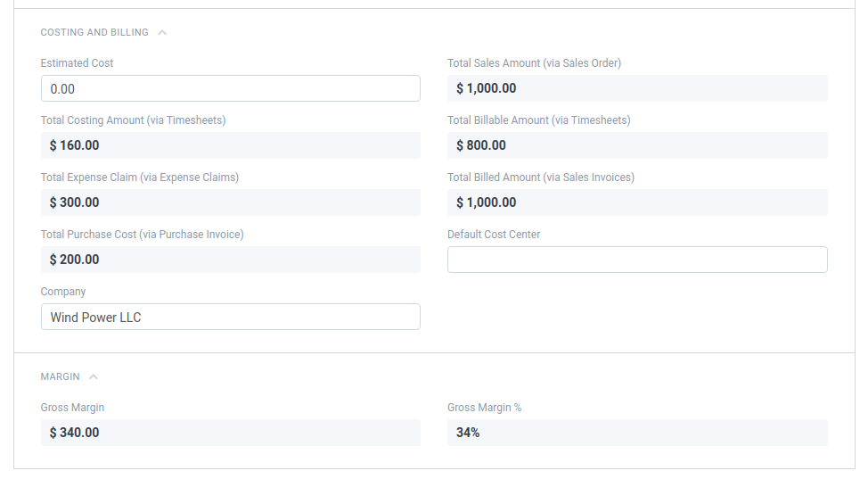Click the Total Billed Amount value
868x479 pixels.
tap(486, 202)
